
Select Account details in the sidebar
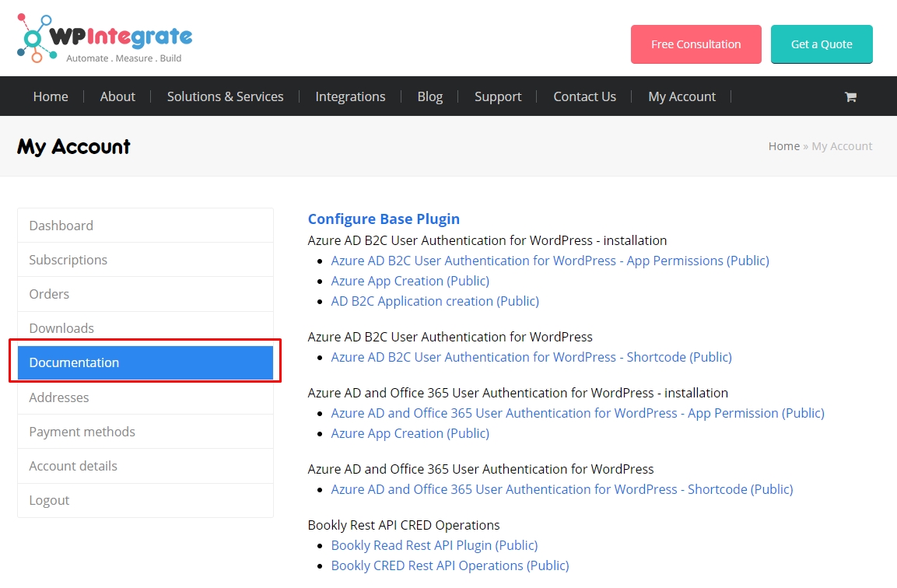pyautogui.click(x=145, y=466)
